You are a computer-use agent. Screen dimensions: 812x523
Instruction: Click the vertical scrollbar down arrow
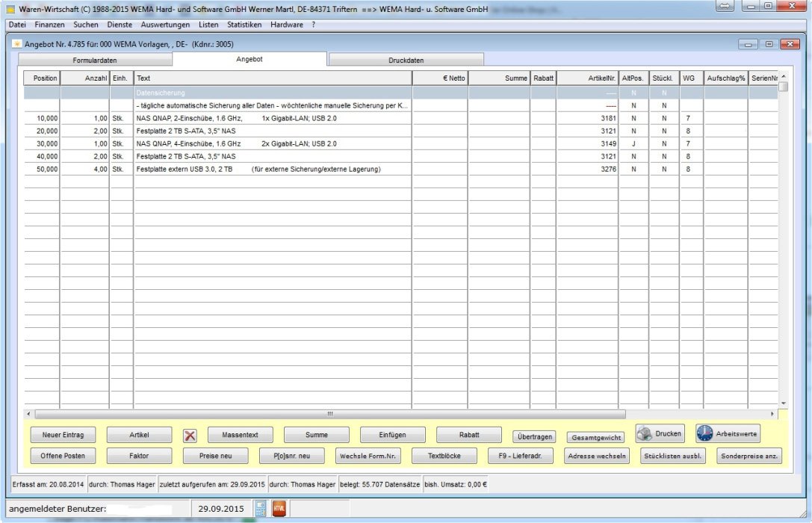tap(783, 403)
